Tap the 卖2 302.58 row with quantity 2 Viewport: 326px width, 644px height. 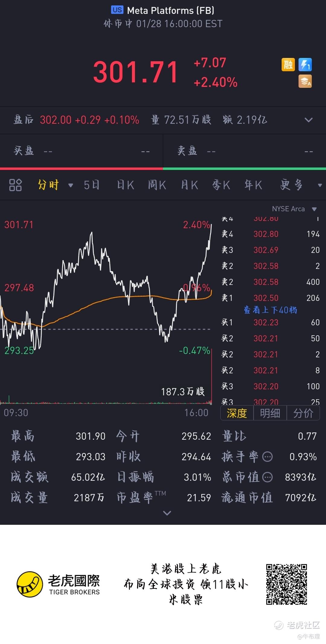tap(270, 266)
